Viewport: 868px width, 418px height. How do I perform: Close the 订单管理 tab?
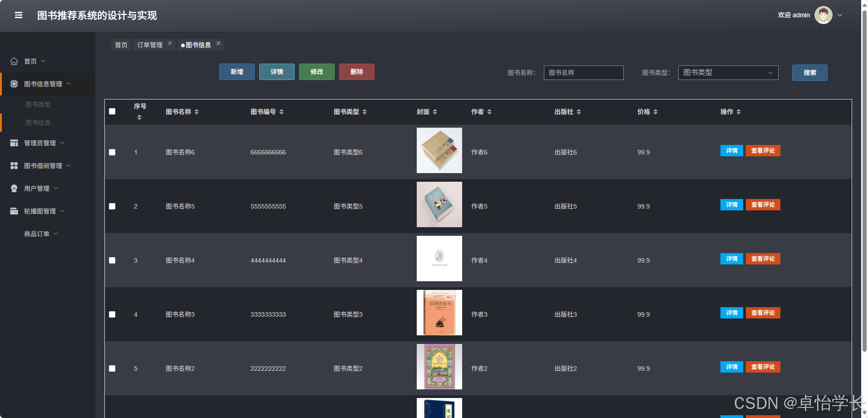pyautogui.click(x=170, y=43)
